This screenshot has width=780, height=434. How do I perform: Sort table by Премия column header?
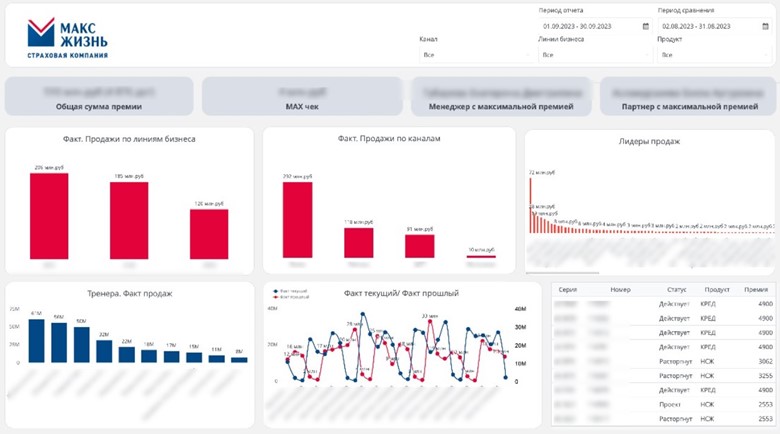click(756, 289)
